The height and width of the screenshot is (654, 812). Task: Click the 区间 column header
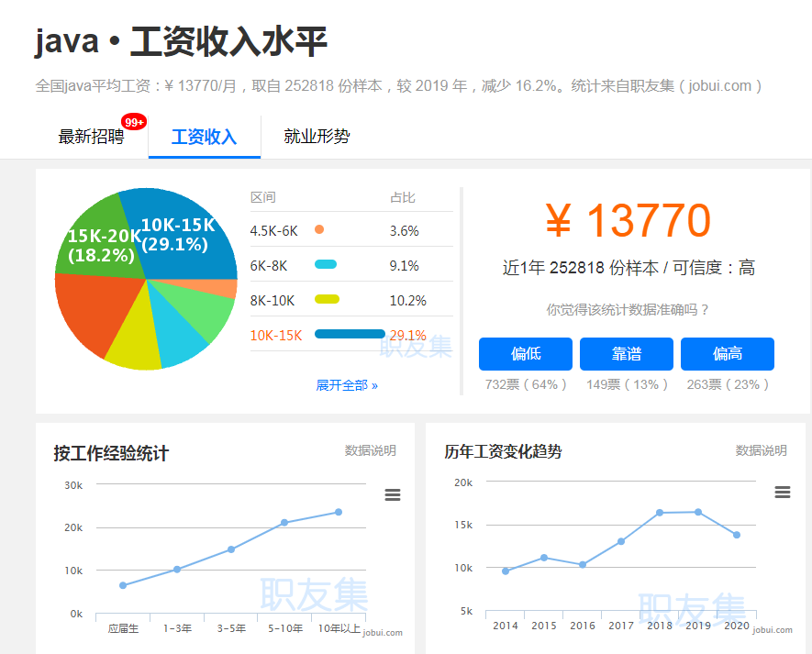click(x=263, y=197)
